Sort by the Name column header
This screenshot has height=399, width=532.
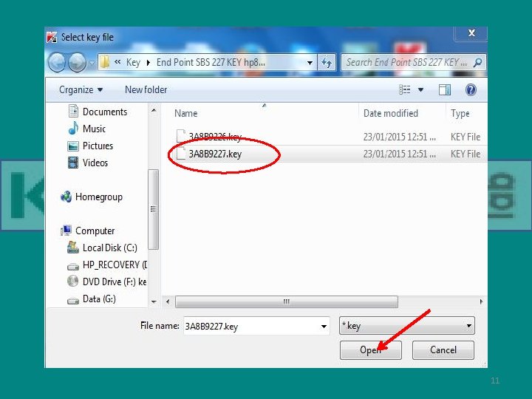pos(185,113)
